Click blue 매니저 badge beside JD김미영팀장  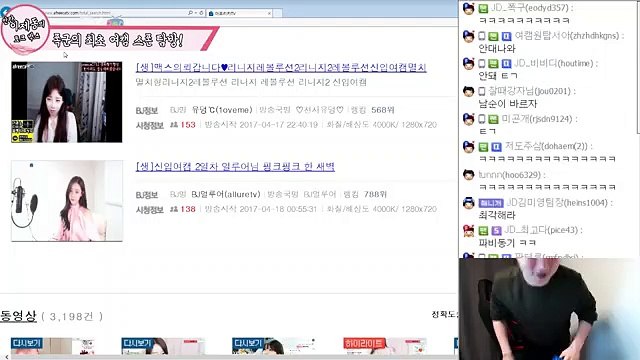[491, 203]
